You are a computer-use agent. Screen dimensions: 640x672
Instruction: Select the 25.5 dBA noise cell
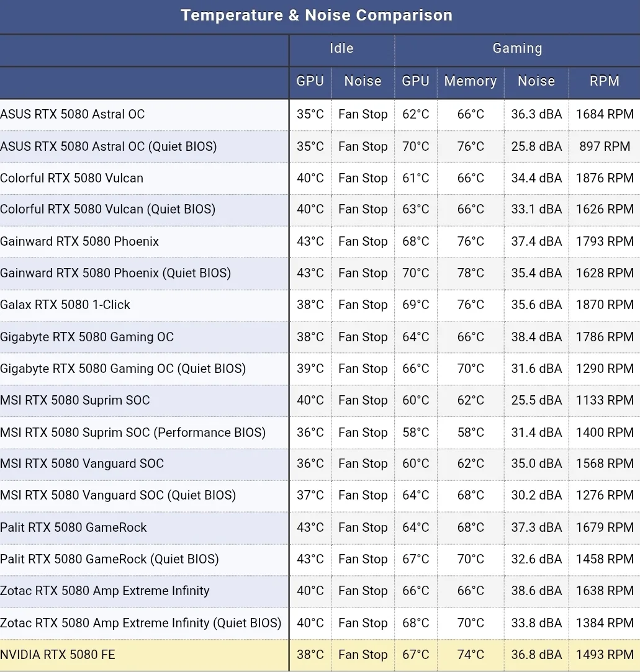pos(536,400)
